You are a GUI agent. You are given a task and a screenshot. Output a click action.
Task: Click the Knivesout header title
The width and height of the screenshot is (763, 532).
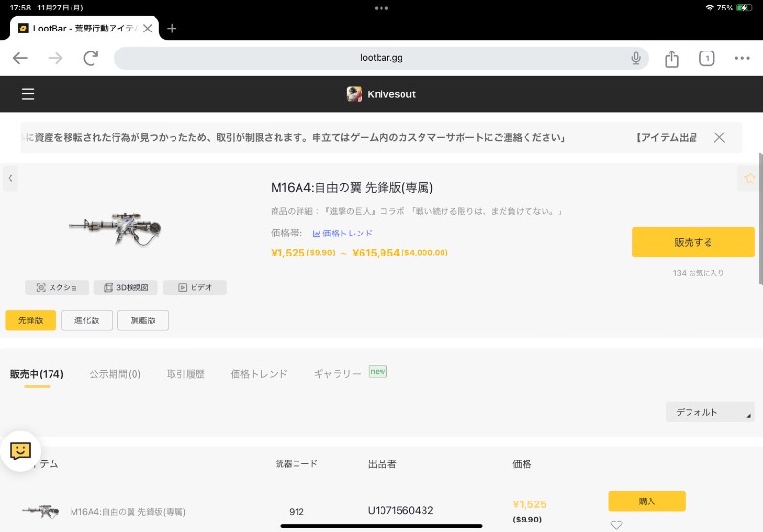(x=391, y=94)
